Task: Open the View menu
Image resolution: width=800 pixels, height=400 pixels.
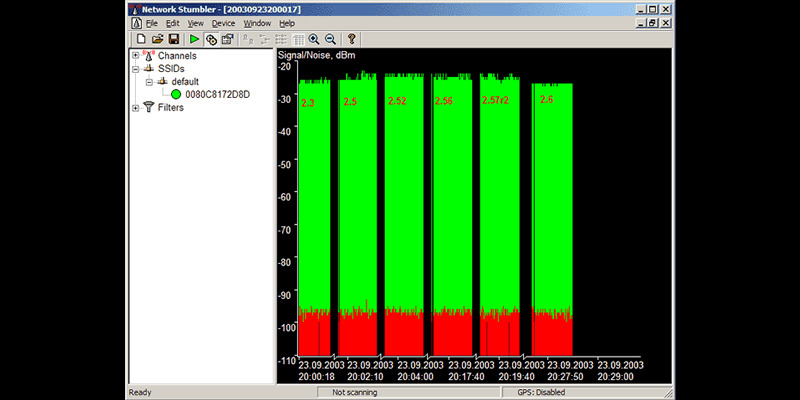Action: pyautogui.click(x=195, y=23)
